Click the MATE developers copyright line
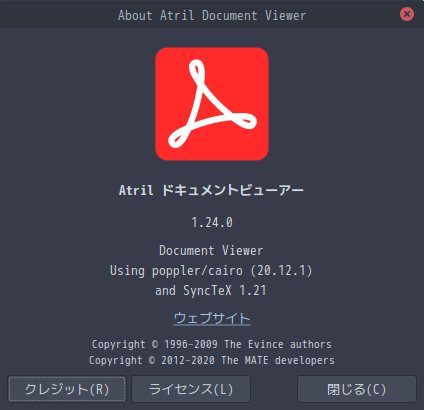 [212, 360]
